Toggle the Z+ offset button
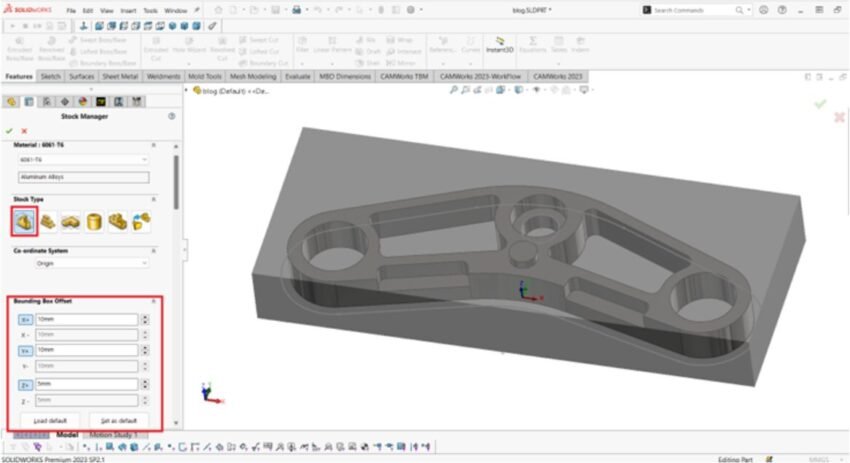The image size is (850, 463). coord(25,384)
